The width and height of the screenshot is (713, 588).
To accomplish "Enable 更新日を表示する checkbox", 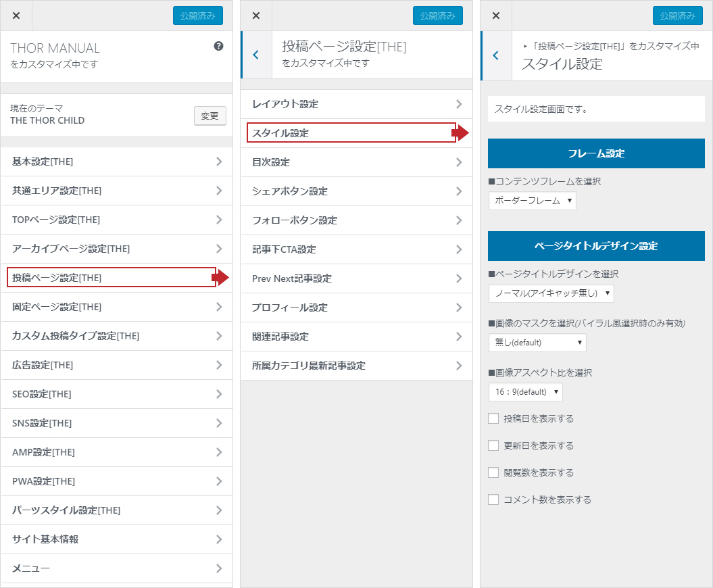I will tap(493, 445).
